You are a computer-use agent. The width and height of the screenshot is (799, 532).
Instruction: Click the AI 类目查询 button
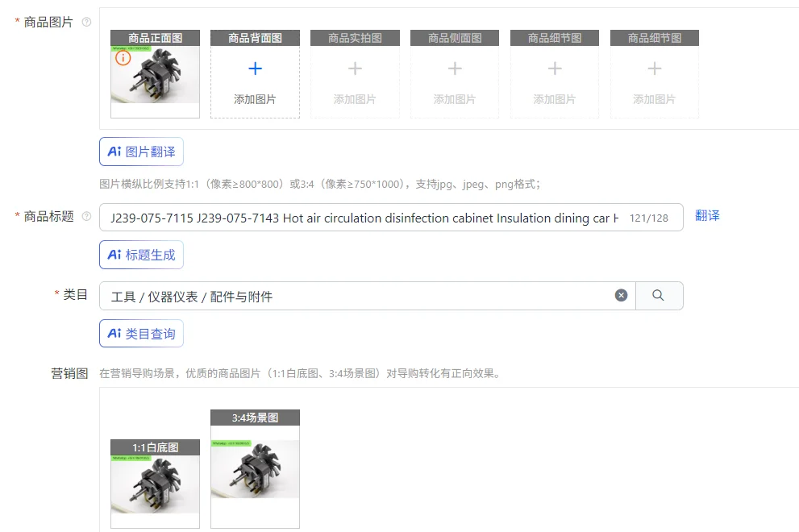(141, 333)
